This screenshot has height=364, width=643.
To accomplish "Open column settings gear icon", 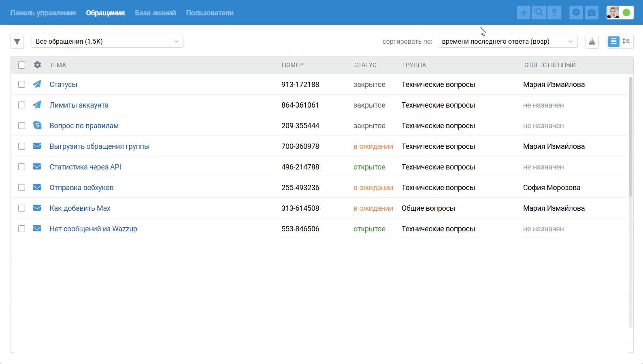I will pyautogui.click(x=37, y=65).
